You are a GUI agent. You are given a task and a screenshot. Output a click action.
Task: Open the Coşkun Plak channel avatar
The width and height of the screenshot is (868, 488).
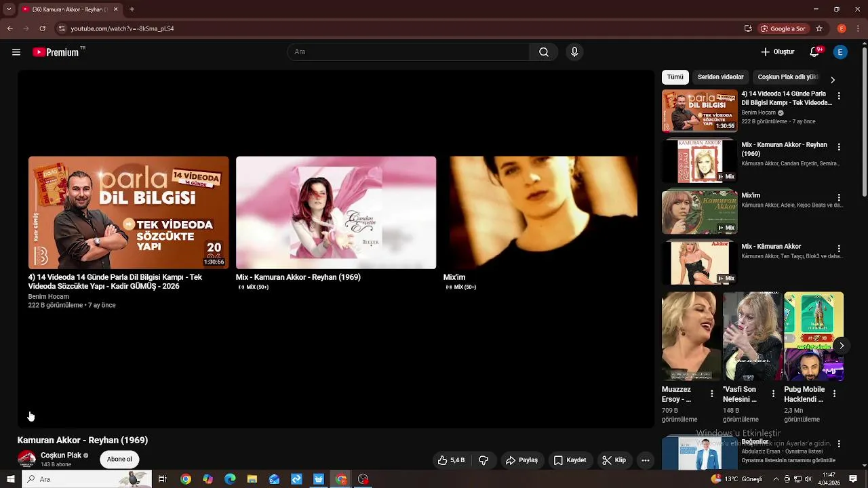click(26, 460)
